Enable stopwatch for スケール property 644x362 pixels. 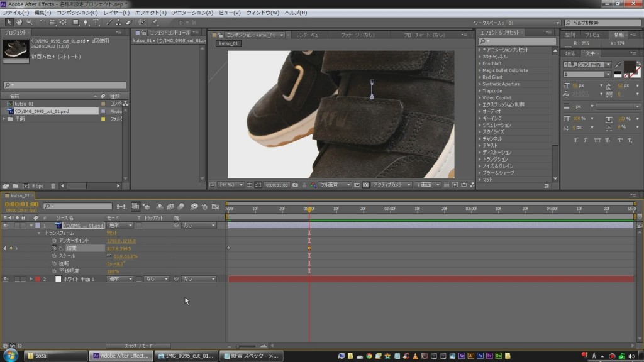pyautogui.click(x=54, y=256)
